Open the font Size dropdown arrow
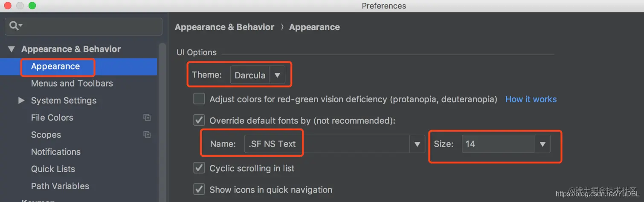This screenshot has height=202, width=644. click(542, 144)
